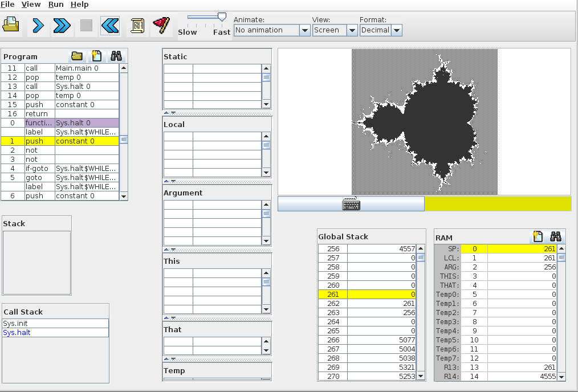Open the Format dropdown showing Decimal
This screenshot has width=578, height=392.
coord(397,30)
